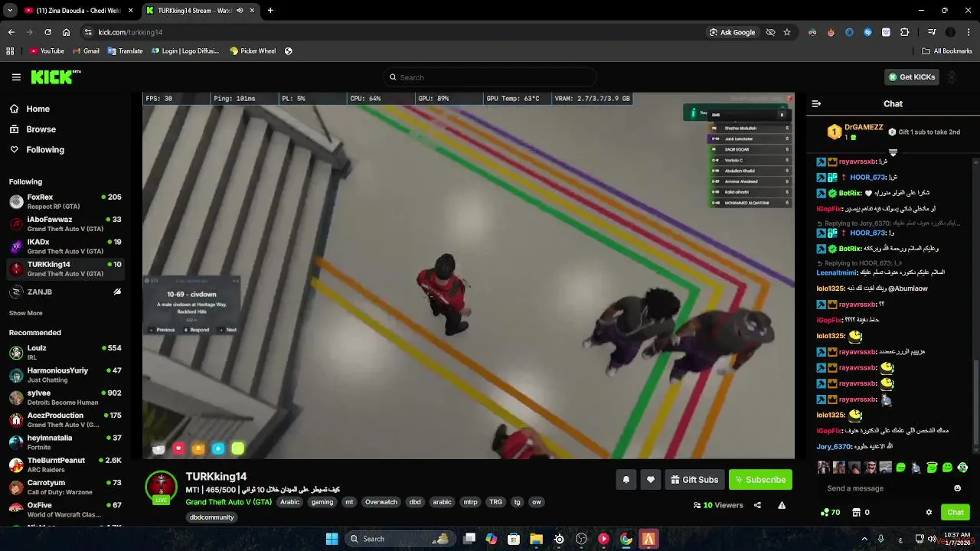Open Windows Start menu
This screenshot has width=980, height=551.
pos(332,539)
